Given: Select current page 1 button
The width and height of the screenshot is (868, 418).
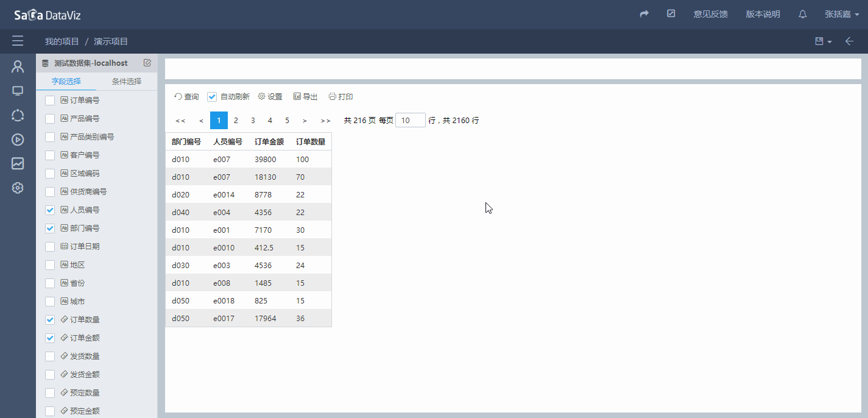Looking at the screenshot, I should coord(219,121).
